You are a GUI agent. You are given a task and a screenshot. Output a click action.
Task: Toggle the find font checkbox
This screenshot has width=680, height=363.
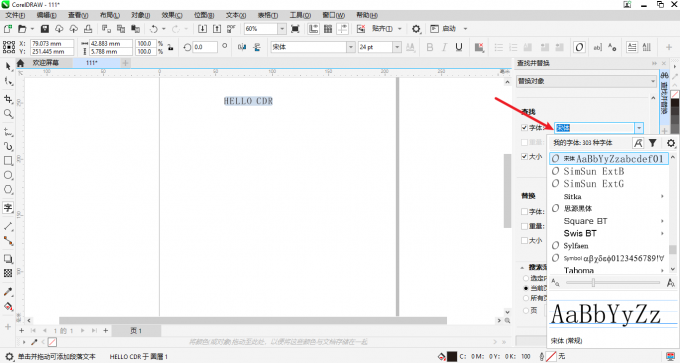coord(524,128)
